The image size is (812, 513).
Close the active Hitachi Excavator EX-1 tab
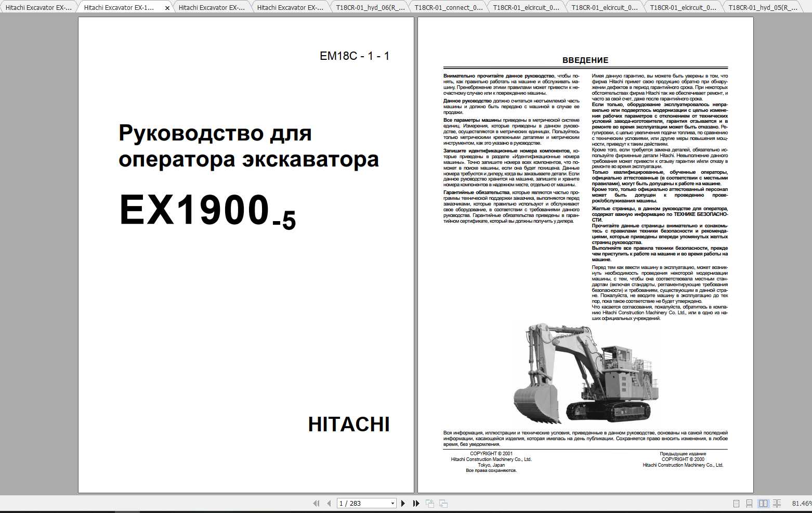pos(167,8)
